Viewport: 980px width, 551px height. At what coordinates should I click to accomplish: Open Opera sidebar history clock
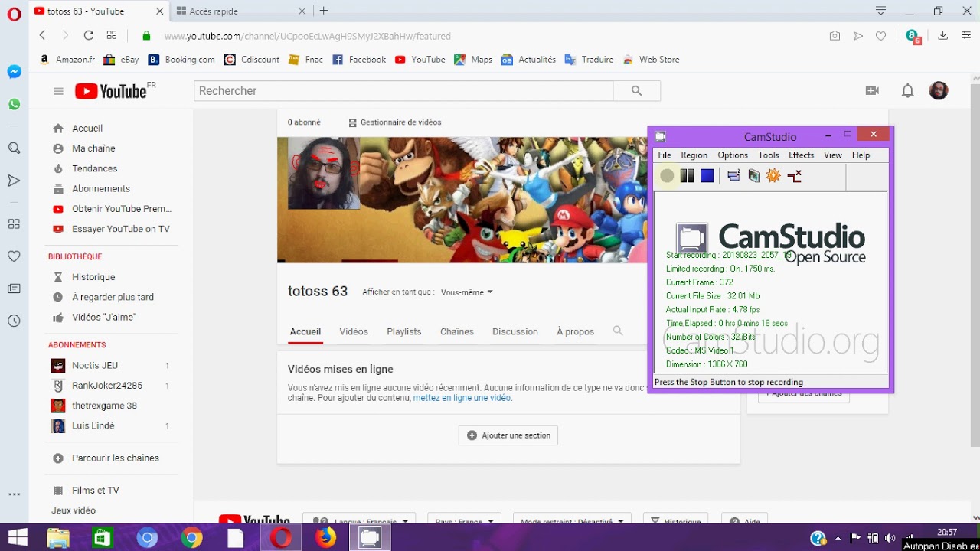[14, 321]
